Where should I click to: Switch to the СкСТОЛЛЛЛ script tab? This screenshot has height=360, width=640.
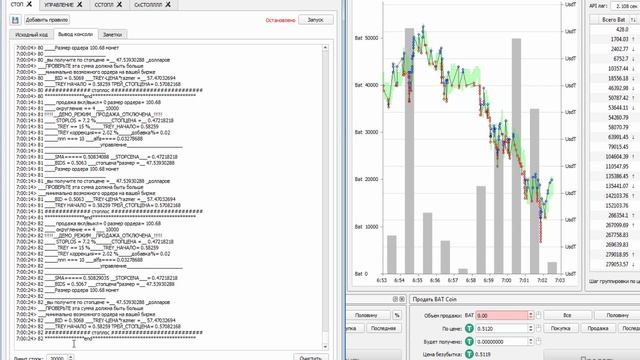click(148, 4)
